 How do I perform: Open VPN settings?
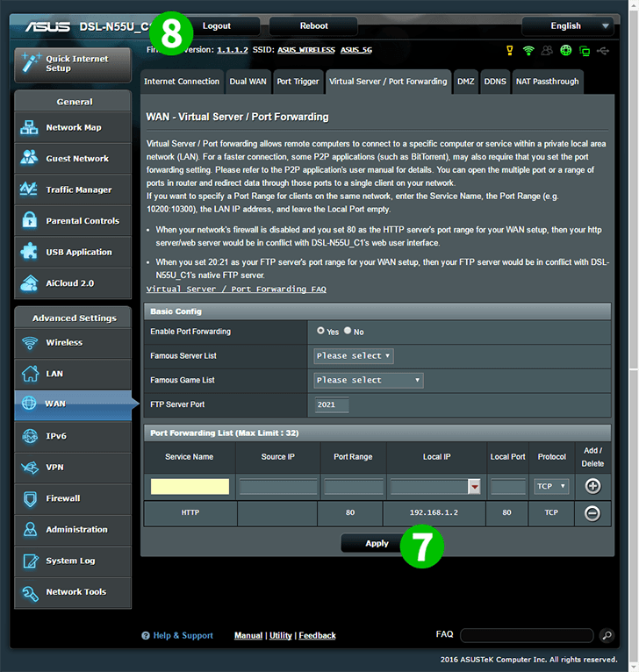(73, 467)
